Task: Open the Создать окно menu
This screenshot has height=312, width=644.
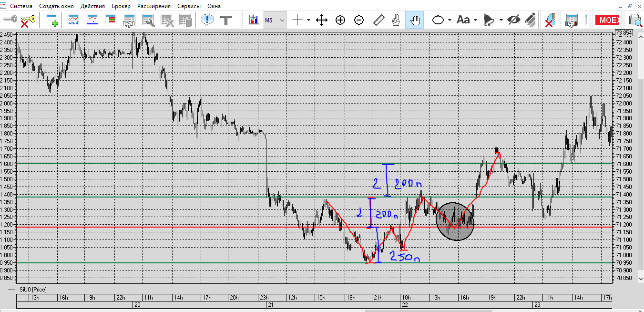Action: click(x=57, y=6)
